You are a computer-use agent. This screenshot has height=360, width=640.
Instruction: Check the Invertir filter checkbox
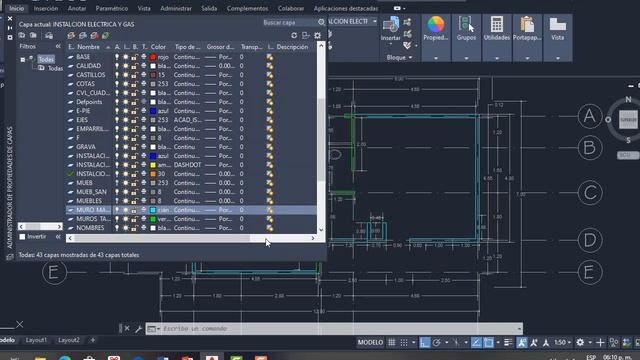[x=22, y=237]
